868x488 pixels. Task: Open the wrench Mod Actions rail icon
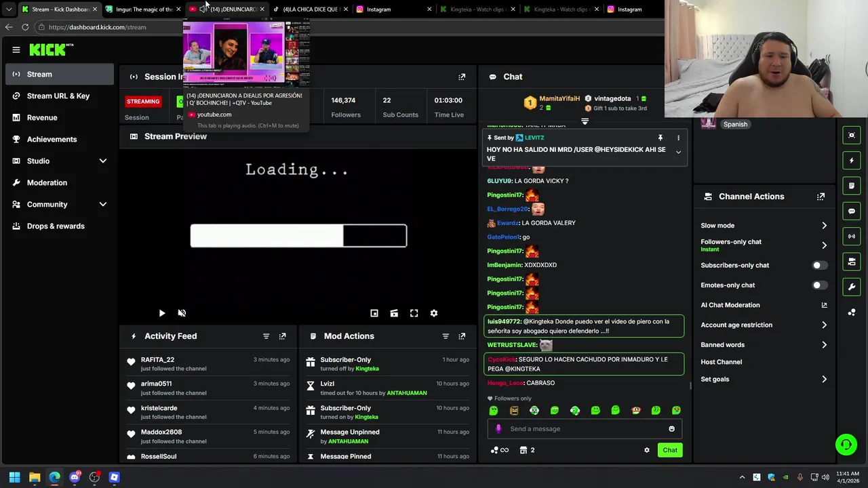[852, 287]
